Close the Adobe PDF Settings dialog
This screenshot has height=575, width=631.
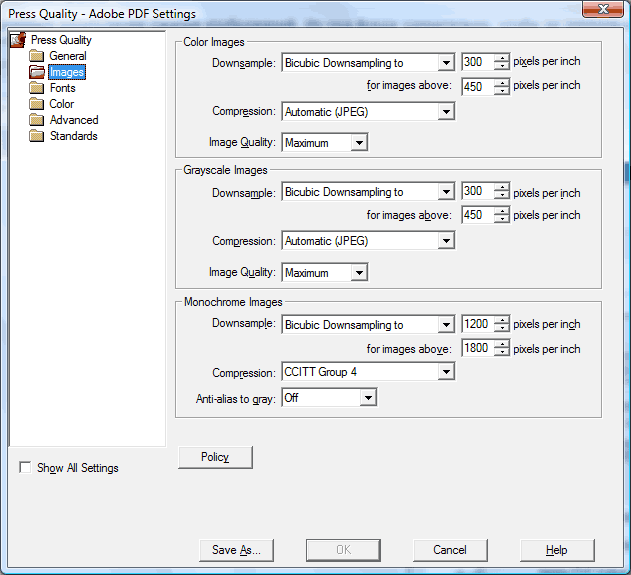[603, 9]
